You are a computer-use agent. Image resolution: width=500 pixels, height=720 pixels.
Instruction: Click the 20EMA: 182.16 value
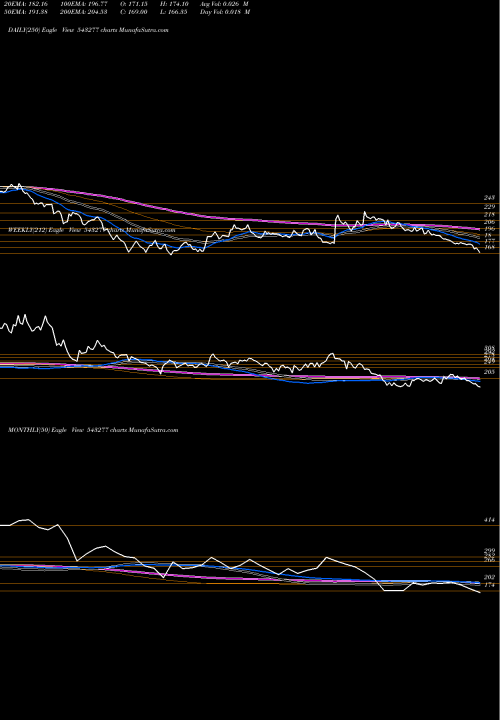[26, 4]
